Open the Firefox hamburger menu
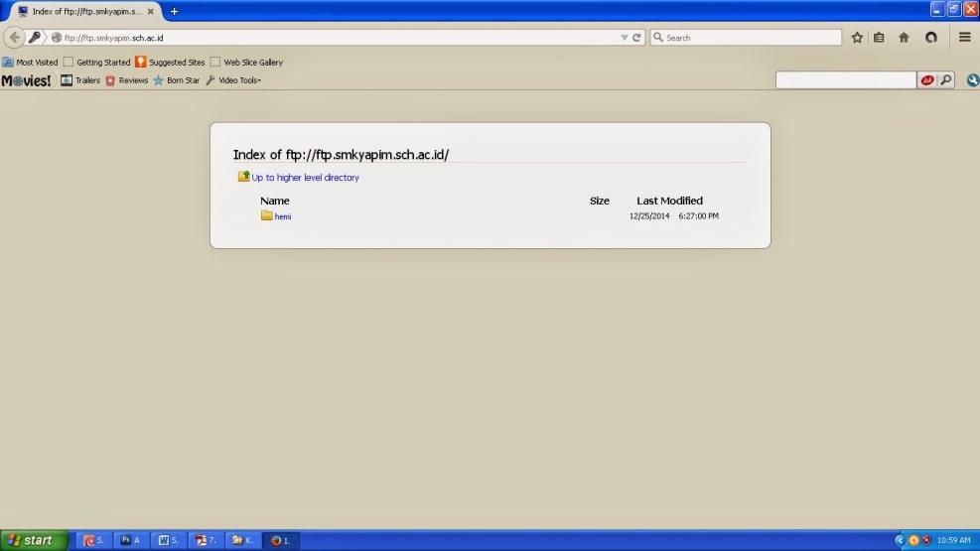This screenshot has width=980, height=551. coord(964,38)
